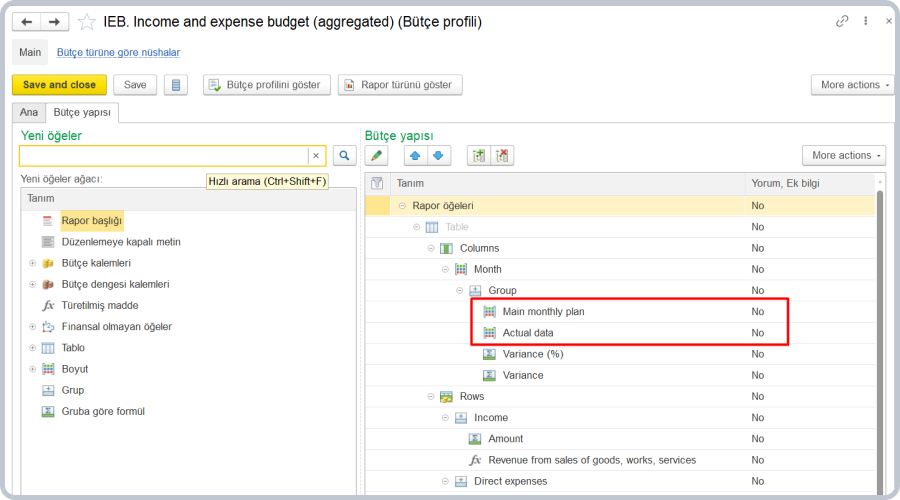Copy the link using the chain icon
Screen dimensions: 900x500
pyautogui.click(x=842, y=21)
